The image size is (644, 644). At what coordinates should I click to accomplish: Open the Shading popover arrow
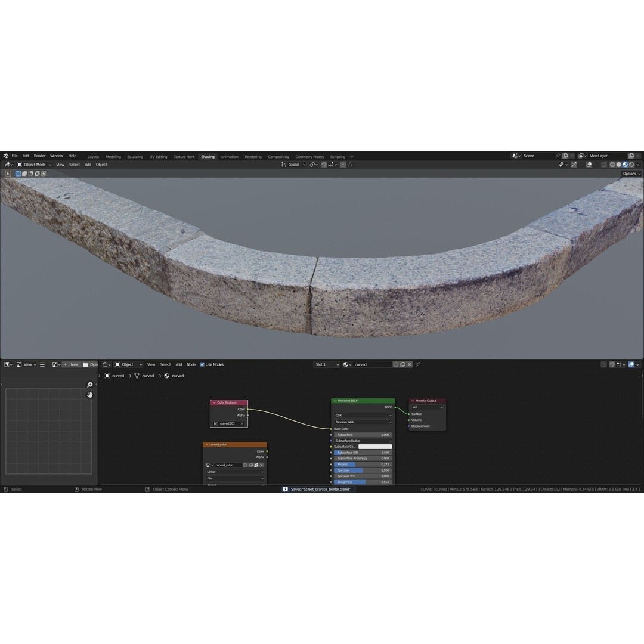coord(638,165)
